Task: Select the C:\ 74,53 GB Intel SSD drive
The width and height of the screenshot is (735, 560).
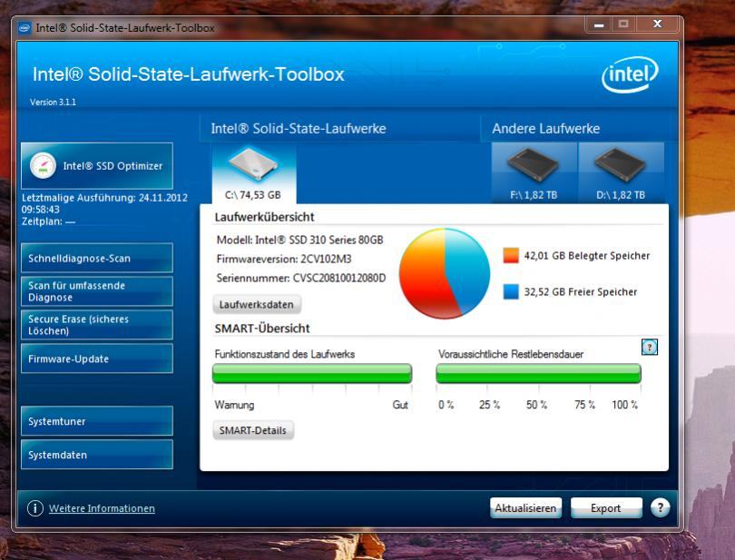Action: coord(253,174)
